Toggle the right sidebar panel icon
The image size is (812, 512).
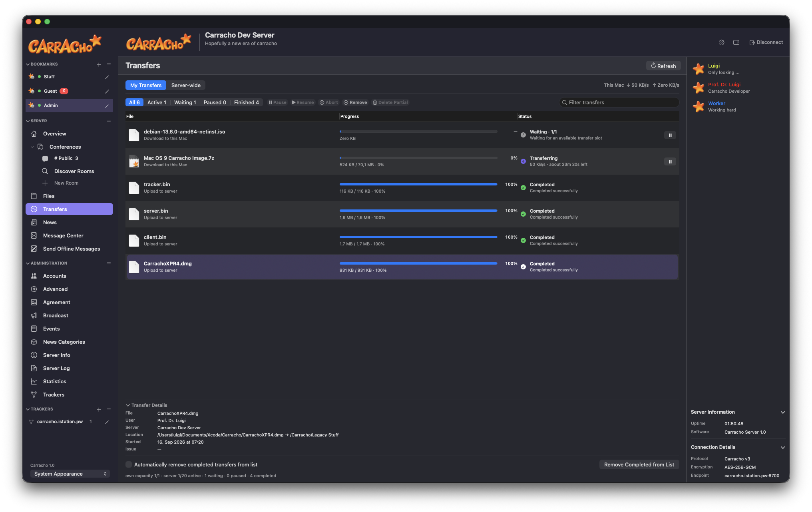pos(736,42)
